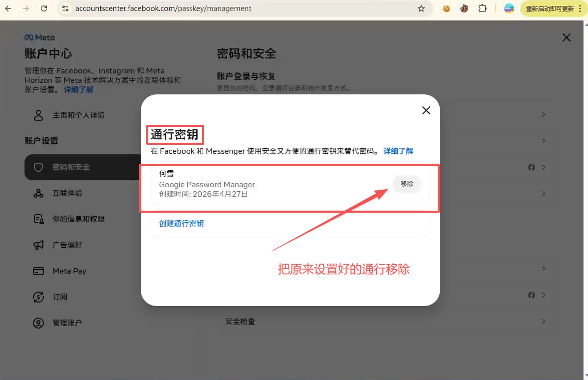Open the browser extensions puzzle icon

pos(482,8)
